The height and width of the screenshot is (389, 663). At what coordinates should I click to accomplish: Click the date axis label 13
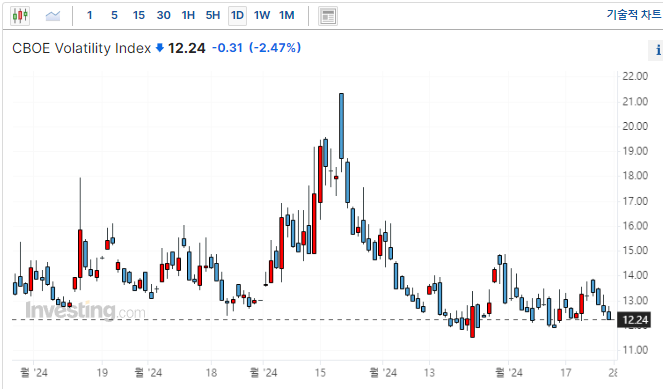(x=429, y=373)
